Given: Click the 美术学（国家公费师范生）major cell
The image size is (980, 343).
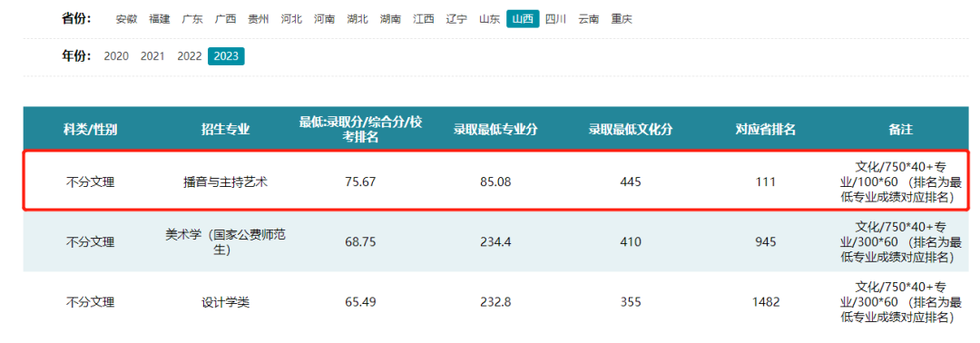Looking at the screenshot, I should point(226,241).
